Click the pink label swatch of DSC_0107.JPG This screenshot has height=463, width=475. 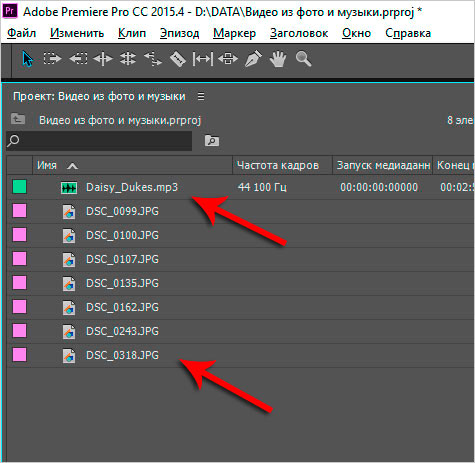(20, 259)
